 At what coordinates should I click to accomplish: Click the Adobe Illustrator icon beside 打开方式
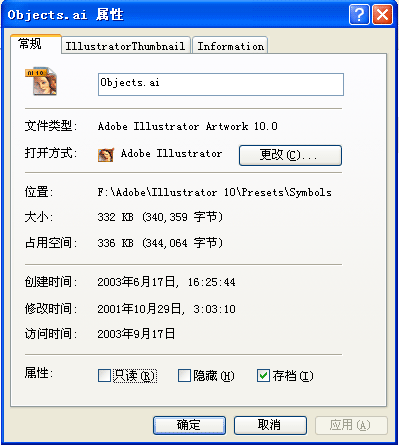click(x=106, y=155)
